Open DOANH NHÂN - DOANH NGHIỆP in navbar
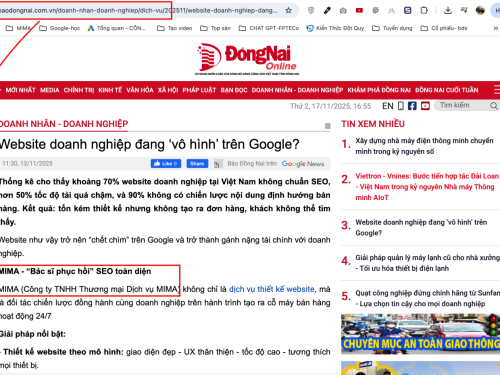Image resolution: width=500 pixels, height=375 pixels. point(297,90)
